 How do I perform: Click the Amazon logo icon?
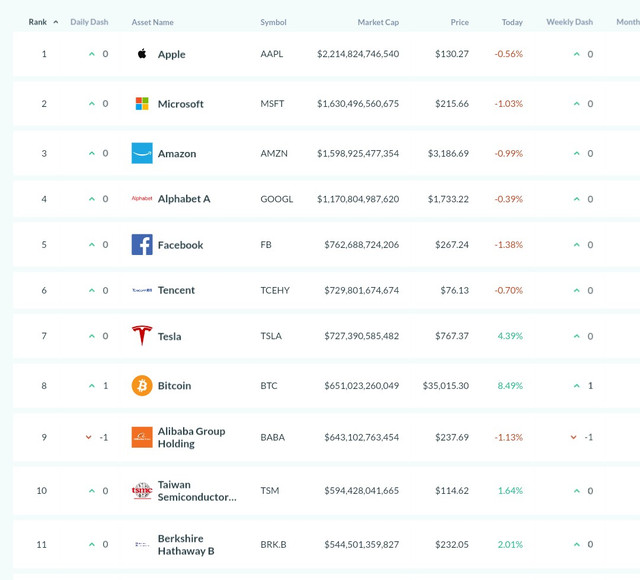click(x=142, y=153)
